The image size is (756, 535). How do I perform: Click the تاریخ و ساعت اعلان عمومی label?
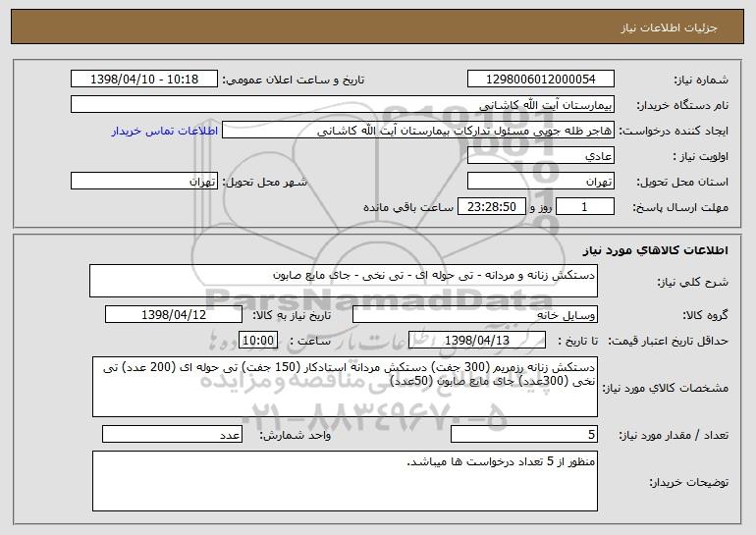click(294, 80)
